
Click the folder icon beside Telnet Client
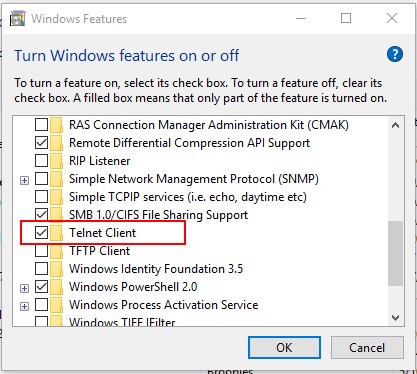pos(57,233)
